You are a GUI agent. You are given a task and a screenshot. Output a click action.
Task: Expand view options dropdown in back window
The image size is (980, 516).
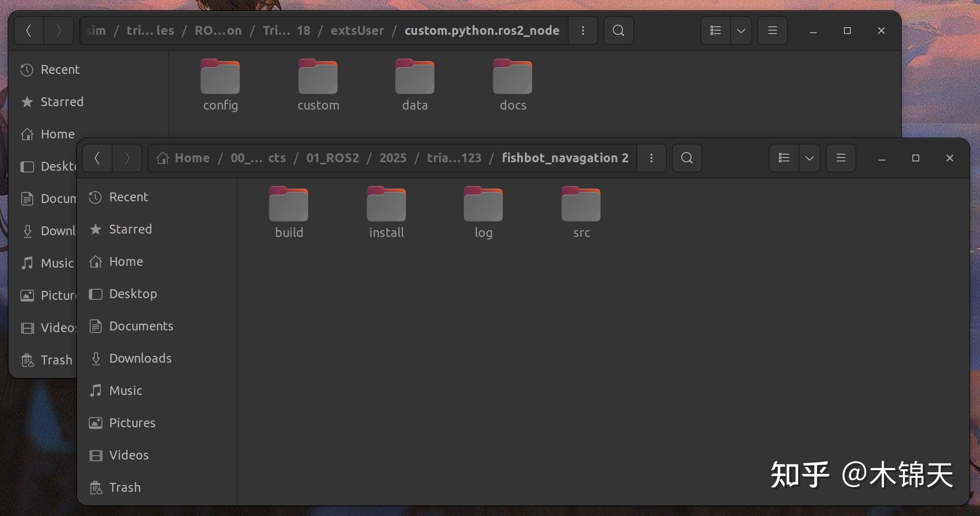tap(741, 31)
